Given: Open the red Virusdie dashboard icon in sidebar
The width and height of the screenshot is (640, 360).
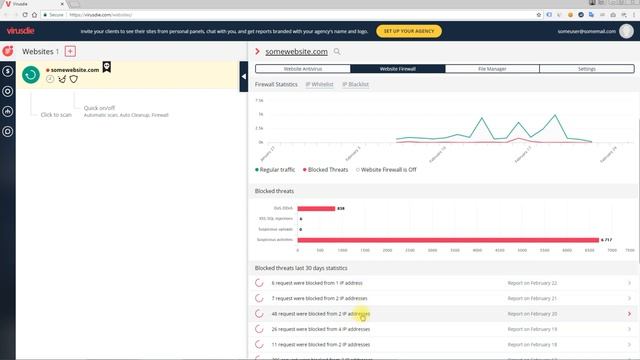Looking at the screenshot, I should (x=8, y=51).
